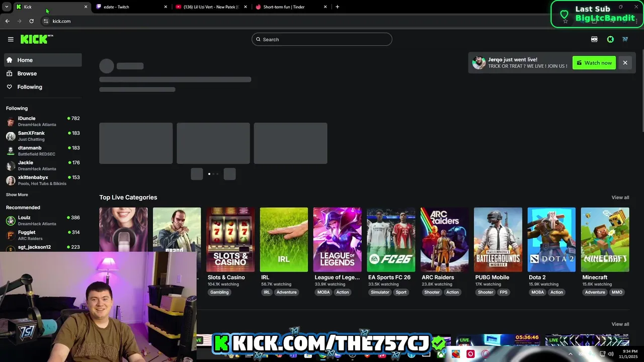Bookmark this page with star icon
Screen dimensions: 644x362
(566, 21)
